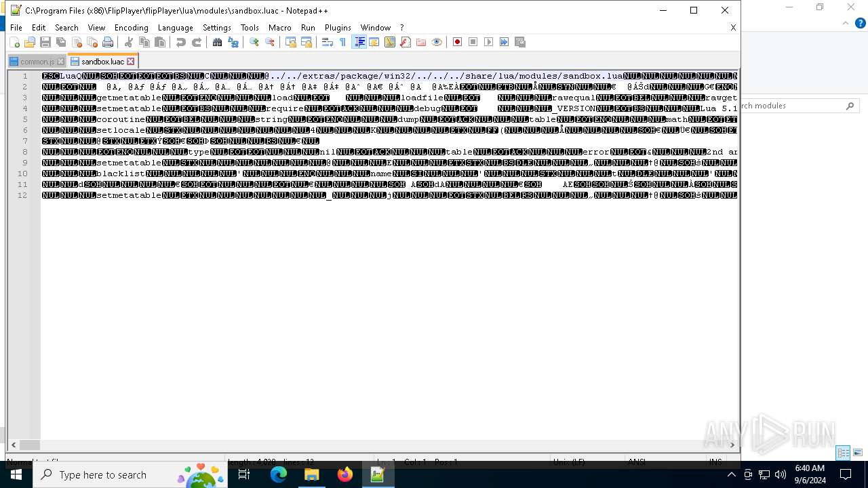This screenshot has height=488, width=868.
Task: Open Find with the binoculars icon
Action: pyautogui.click(x=217, y=42)
